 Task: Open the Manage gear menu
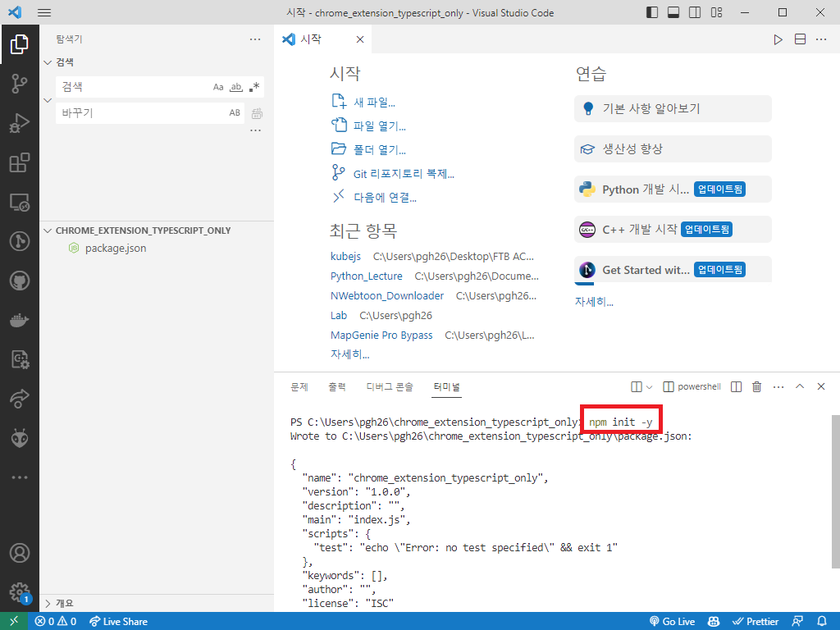click(20, 592)
